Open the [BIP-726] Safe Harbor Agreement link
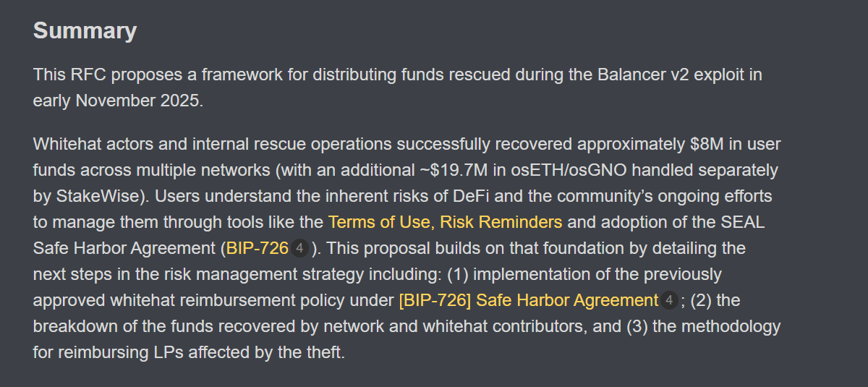 point(528,300)
